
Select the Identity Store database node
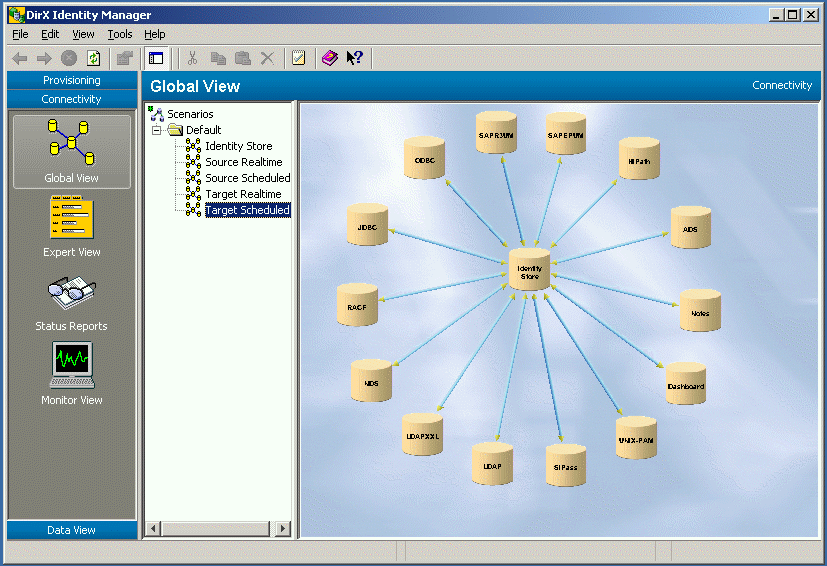click(529, 269)
